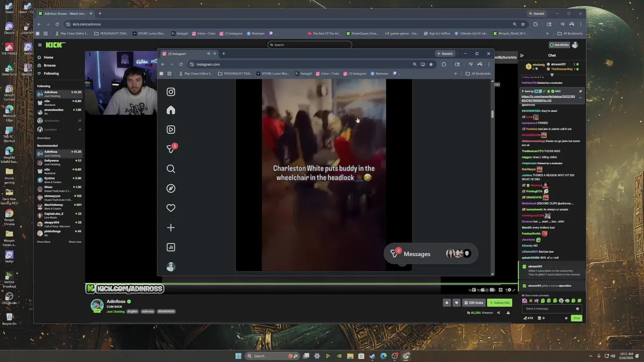Open emoji picker in chat input
Viewport: 644px width, 362px height.
click(578, 309)
